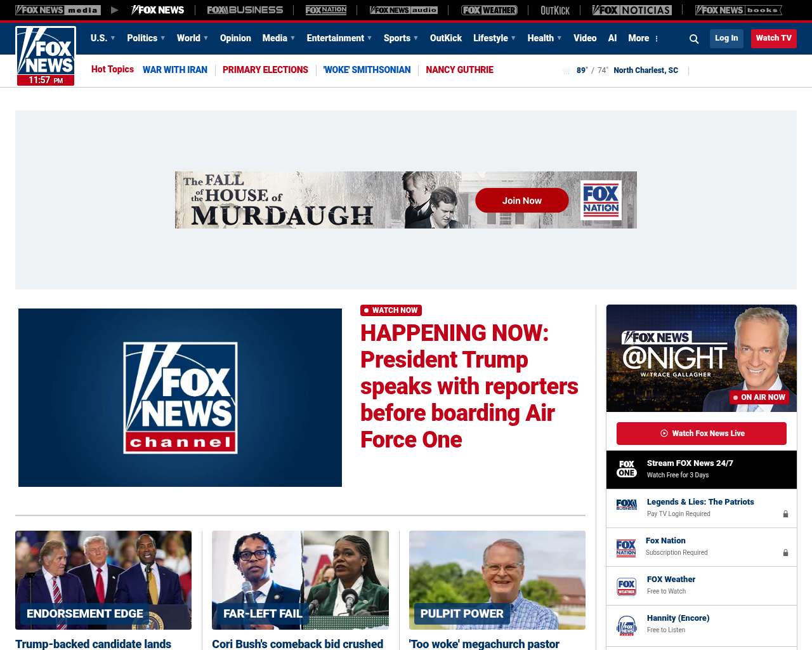Viewport: 812px width, 650px height.
Task: Go to Fox Business network logo
Action: (245, 10)
